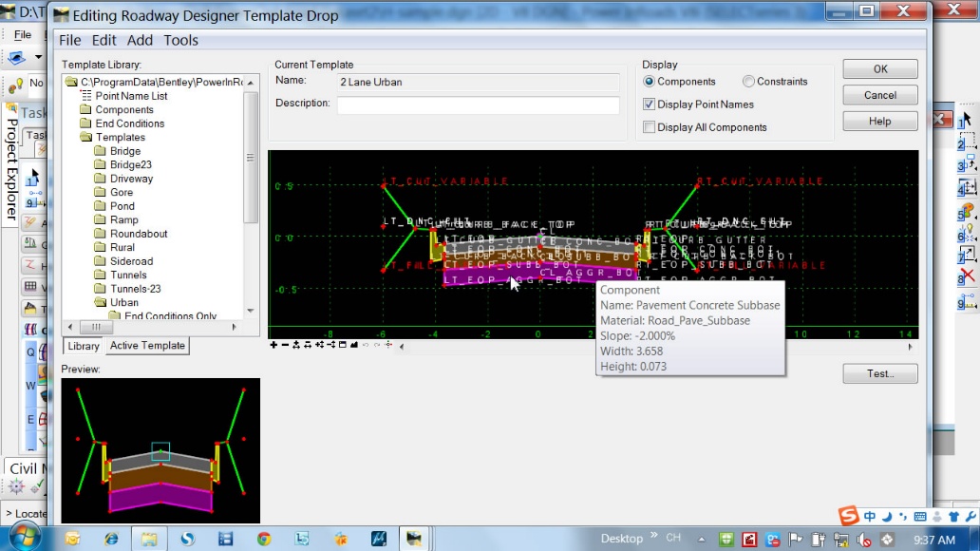Click the zoom in plus icon

[x=273, y=345]
